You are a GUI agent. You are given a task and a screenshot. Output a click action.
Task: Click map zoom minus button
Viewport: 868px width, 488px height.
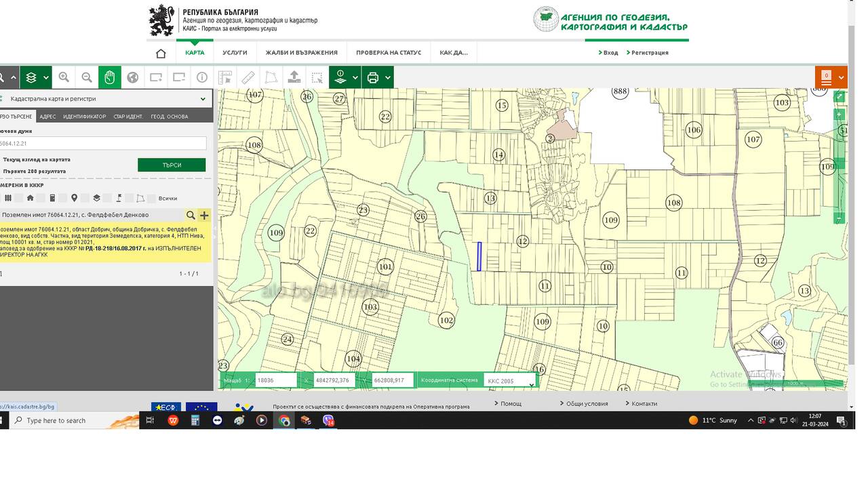click(x=840, y=218)
